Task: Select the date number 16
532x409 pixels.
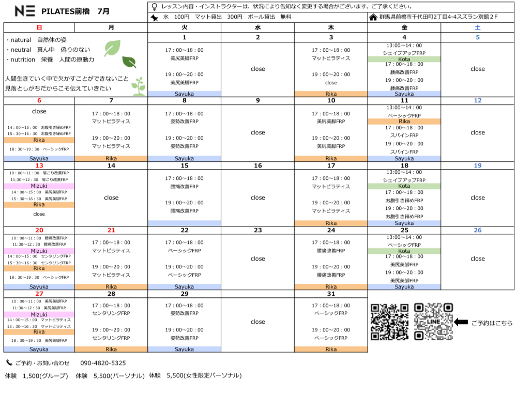Action: pyautogui.click(x=258, y=165)
